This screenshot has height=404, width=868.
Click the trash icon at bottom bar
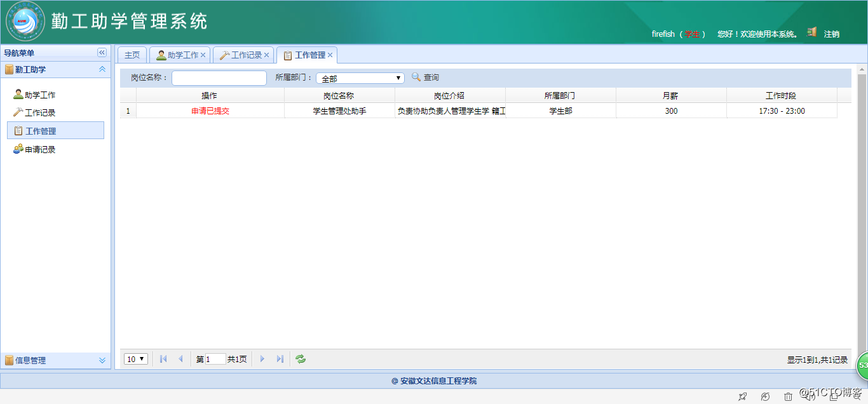pyautogui.click(x=788, y=396)
